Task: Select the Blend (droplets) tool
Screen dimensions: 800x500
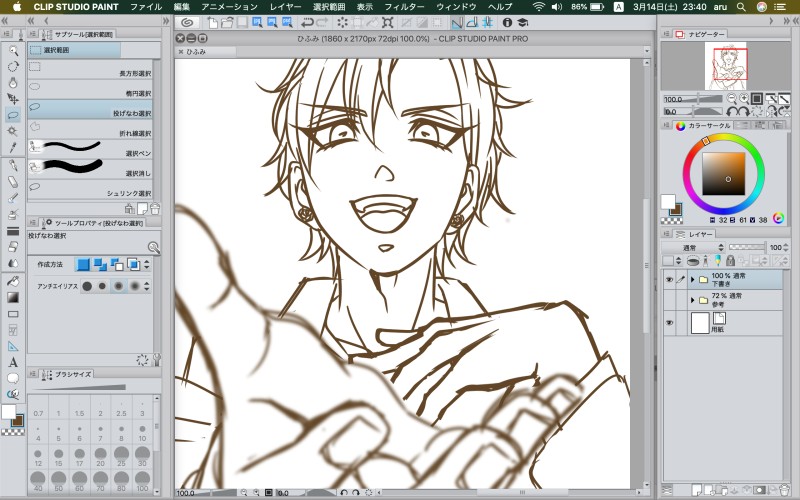Action: pyautogui.click(x=13, y=263)
